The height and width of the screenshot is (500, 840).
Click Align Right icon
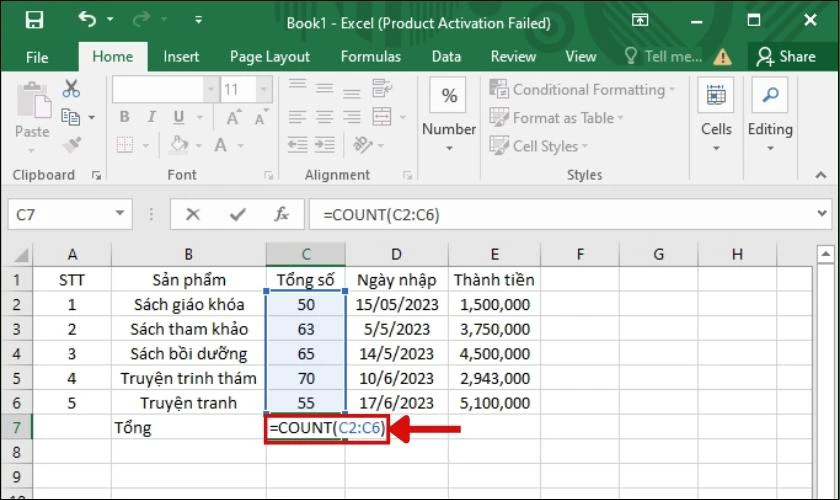[x=351, y=117]
